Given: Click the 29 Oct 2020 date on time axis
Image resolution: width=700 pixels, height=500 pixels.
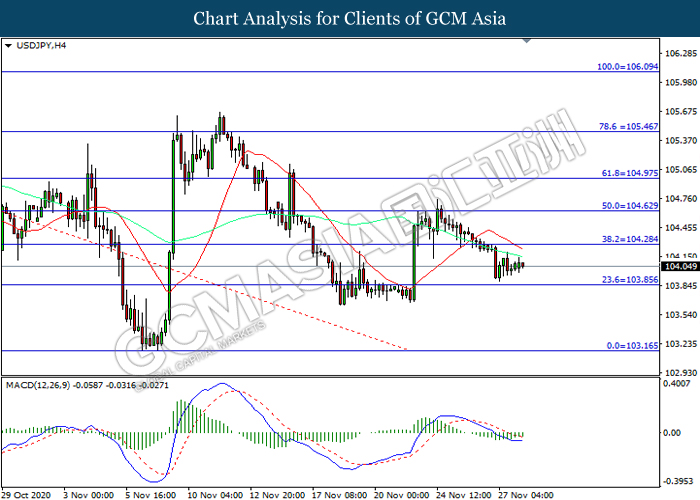Looking at the screenshot, I should tap(28, 493).
